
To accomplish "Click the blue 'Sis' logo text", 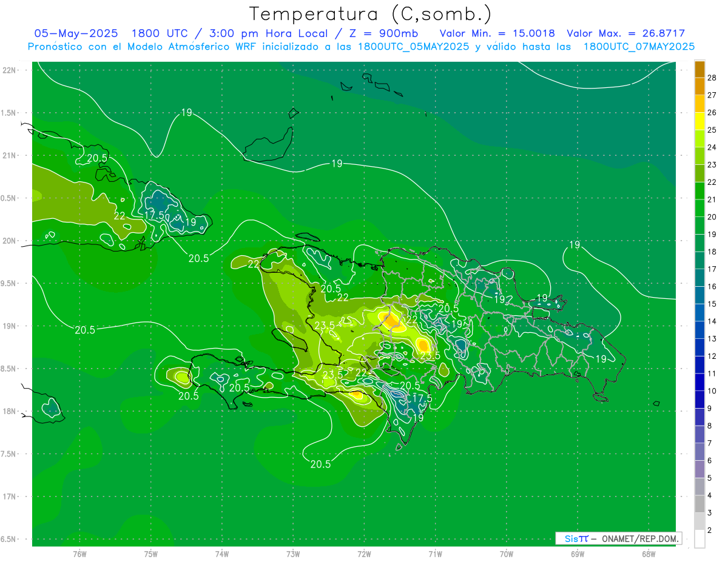I will 571,538.
